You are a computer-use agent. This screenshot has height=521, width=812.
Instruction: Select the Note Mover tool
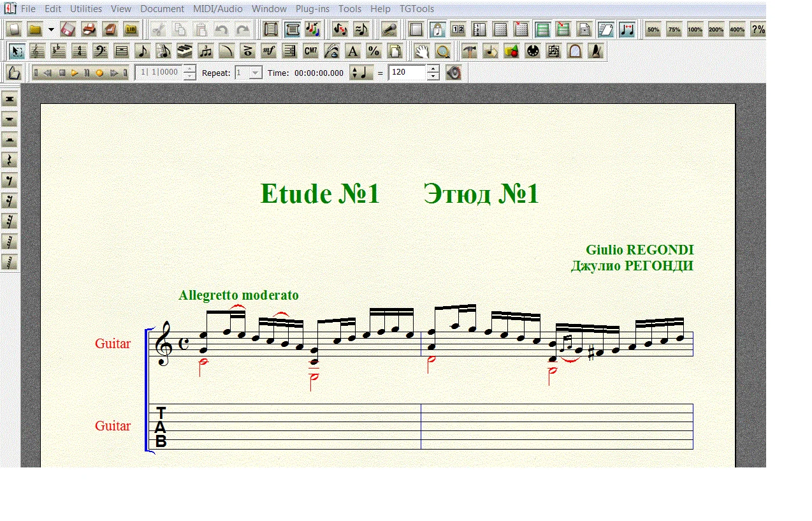pyautogui.click(x=490, y=51)
